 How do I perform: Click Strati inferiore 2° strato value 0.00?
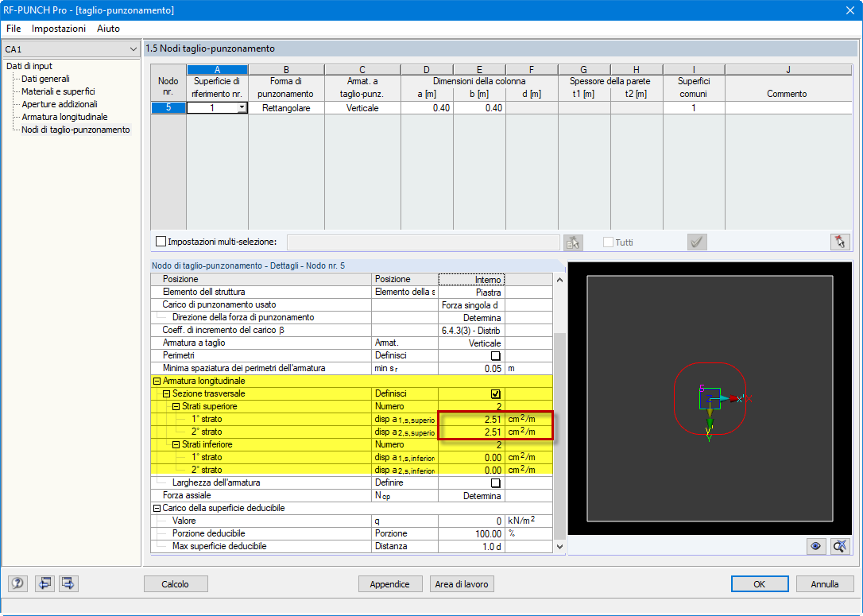click(472, 470)
